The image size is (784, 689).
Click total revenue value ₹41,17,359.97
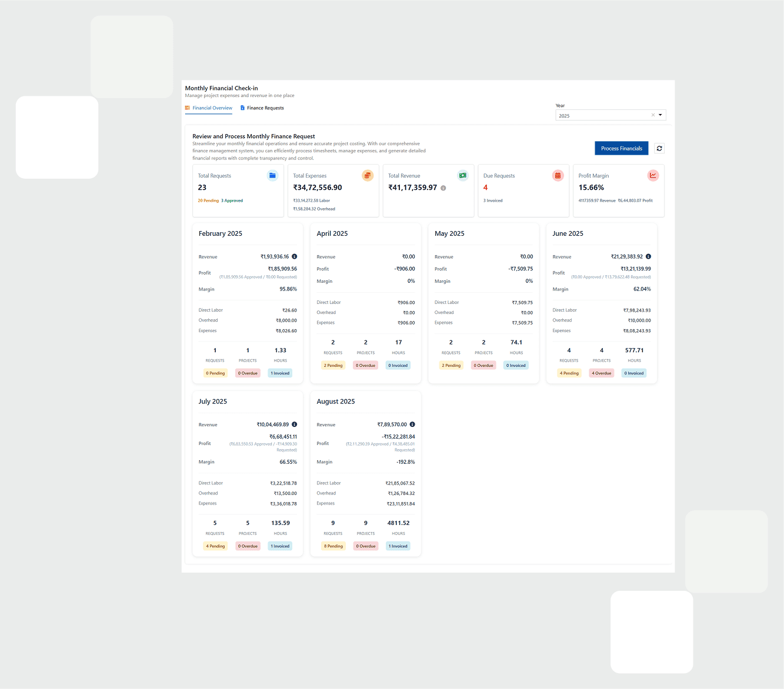pyautogui.click(x=413, y=188)
